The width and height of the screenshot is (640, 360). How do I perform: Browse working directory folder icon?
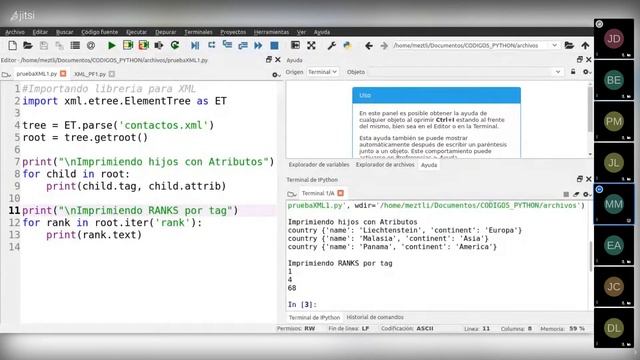click(569, 45)
